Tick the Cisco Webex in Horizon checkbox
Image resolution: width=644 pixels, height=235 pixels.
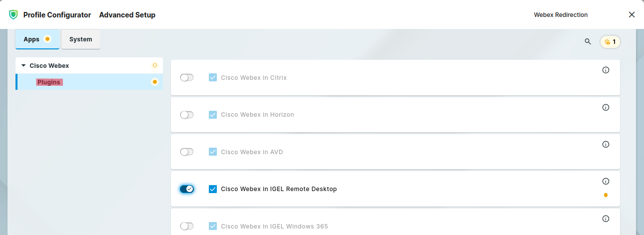click(x=213, y=115)
